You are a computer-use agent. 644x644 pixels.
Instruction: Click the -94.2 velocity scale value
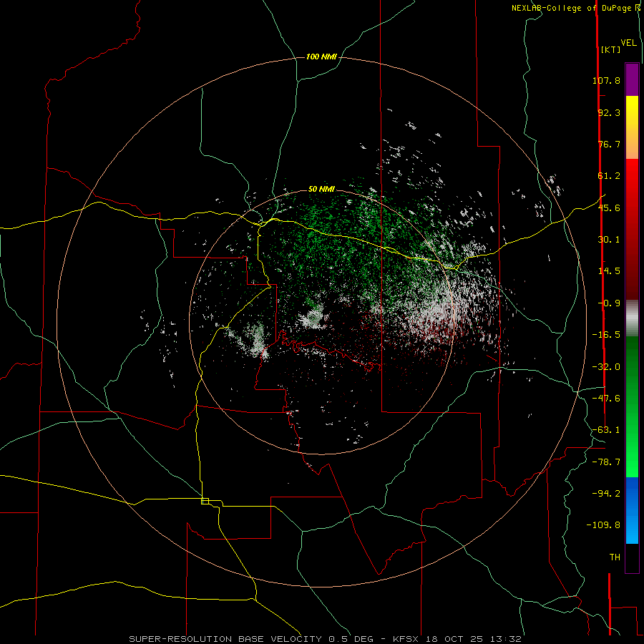(x=606, y=494)
